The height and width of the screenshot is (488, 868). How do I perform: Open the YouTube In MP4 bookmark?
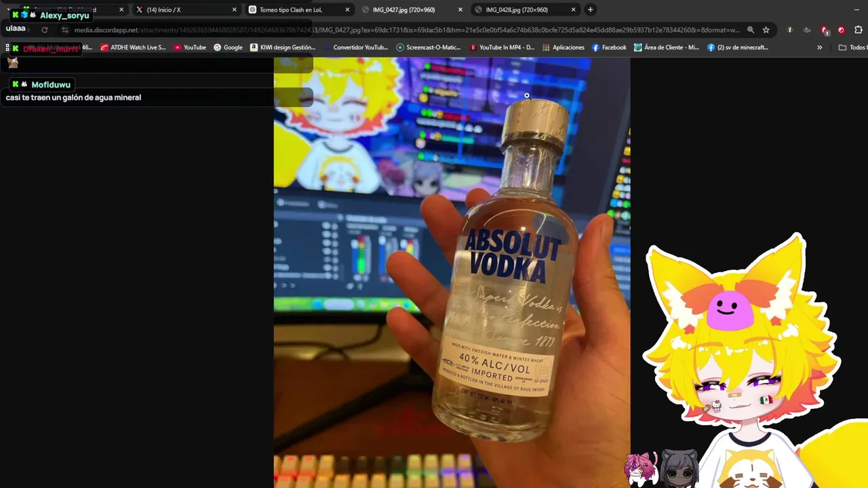tap(502, 47)
